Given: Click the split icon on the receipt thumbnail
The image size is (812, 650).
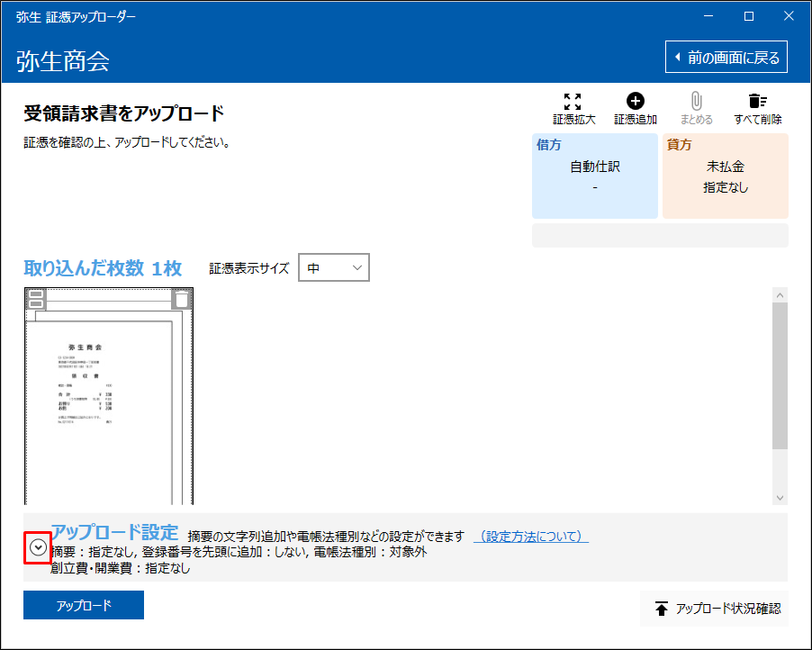Looking at the screenshot, I should [x=36, y=299].
